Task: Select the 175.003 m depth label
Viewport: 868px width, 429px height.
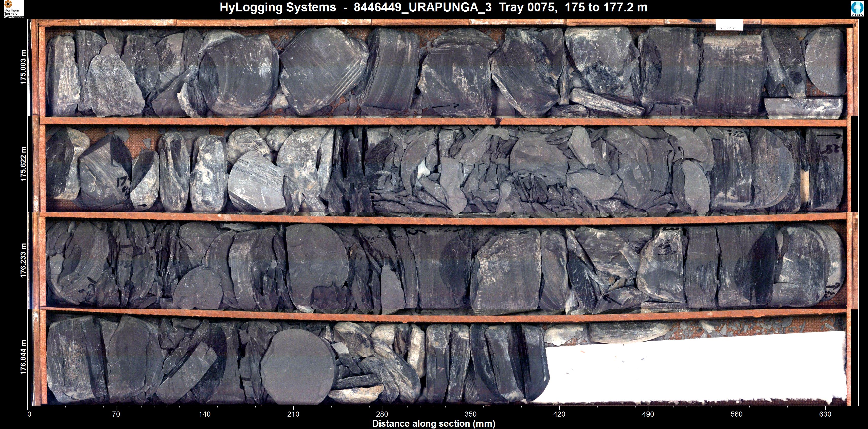Action: [x=23, y=67]
